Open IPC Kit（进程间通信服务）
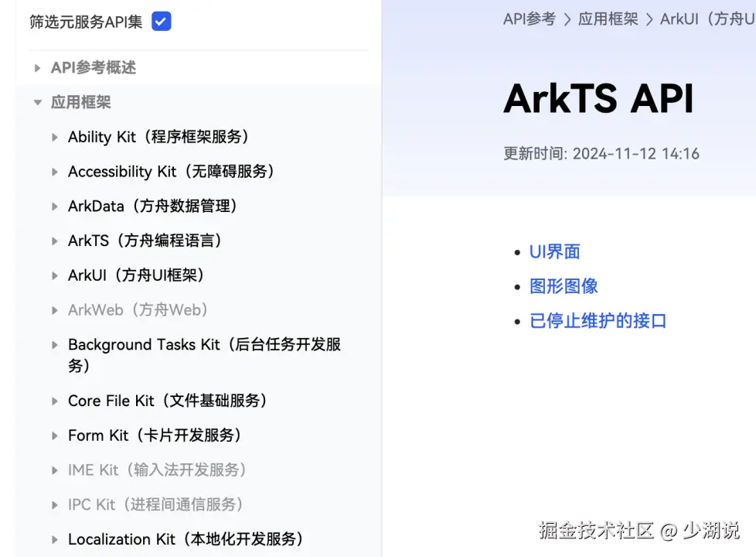 point(156,505)
